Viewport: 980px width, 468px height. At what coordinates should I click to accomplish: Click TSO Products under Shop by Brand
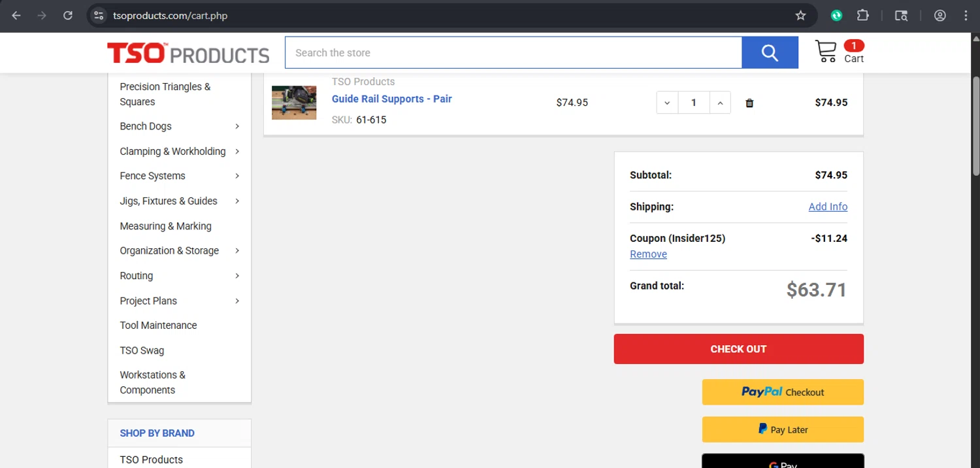pyautogui.click(x=151, y=460)
